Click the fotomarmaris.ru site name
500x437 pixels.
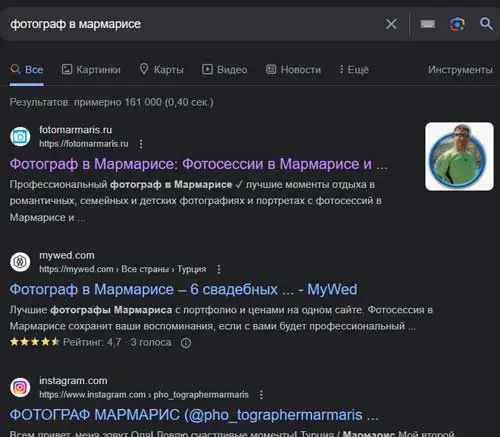tap(75, 130)
